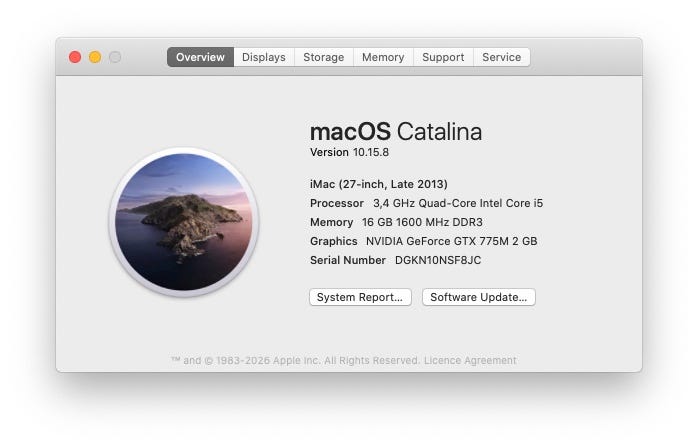Viewport: 698px width, 446px height.
Task: Click the serial number DGKN10NSF8JC
Action: click(x=438, y=260)
